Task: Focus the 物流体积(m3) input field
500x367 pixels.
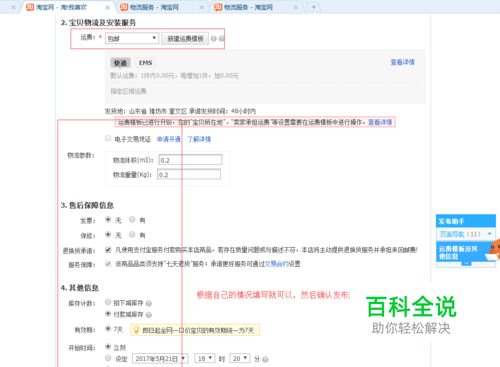Action: (x=190, y=160)
